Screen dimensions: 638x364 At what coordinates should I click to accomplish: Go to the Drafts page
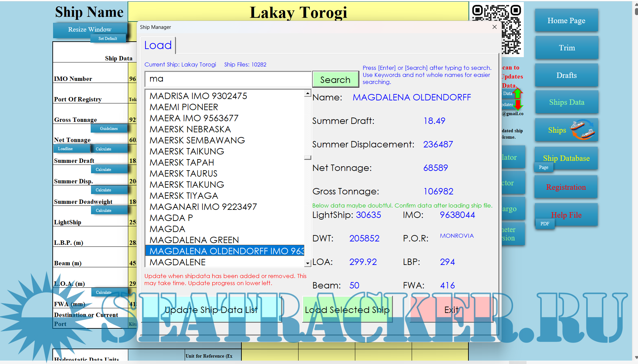pyautogui.click(x=566, y=75)
